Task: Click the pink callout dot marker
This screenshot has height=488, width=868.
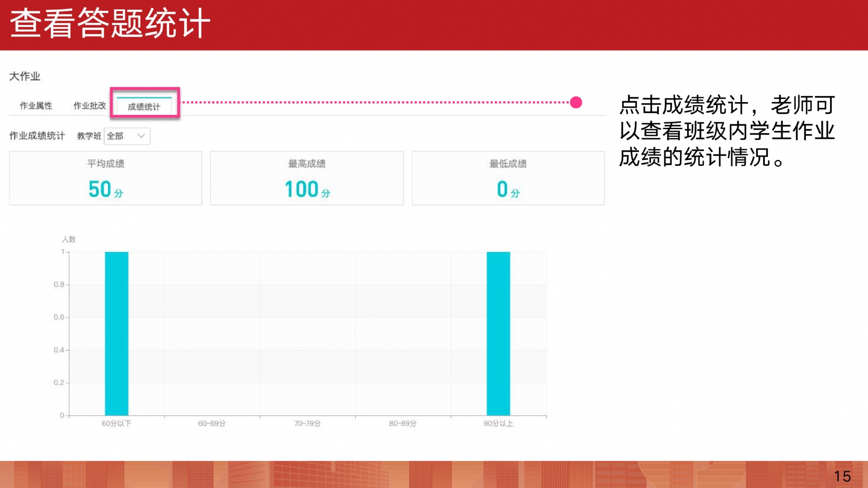Action: tap(576, 103)
